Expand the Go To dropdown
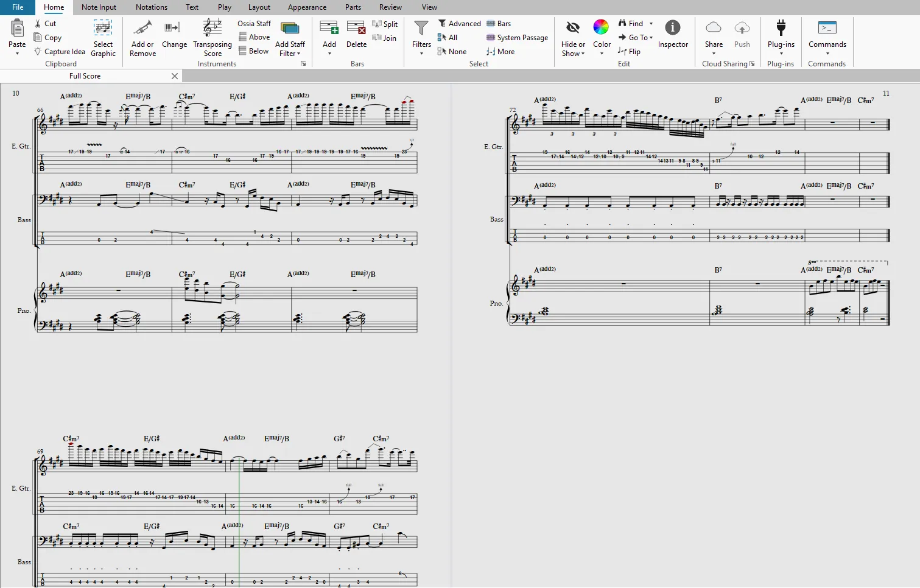Screen dimensions: 920x588 651,38
